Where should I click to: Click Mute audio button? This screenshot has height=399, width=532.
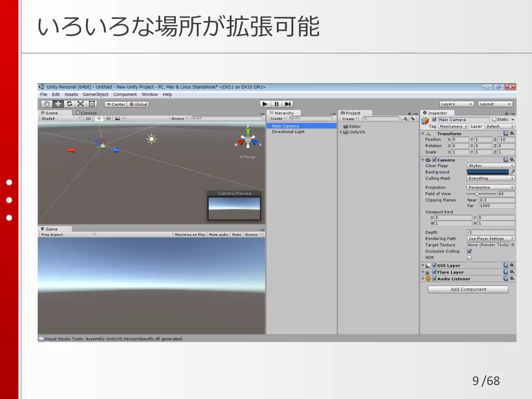[218, 235]
